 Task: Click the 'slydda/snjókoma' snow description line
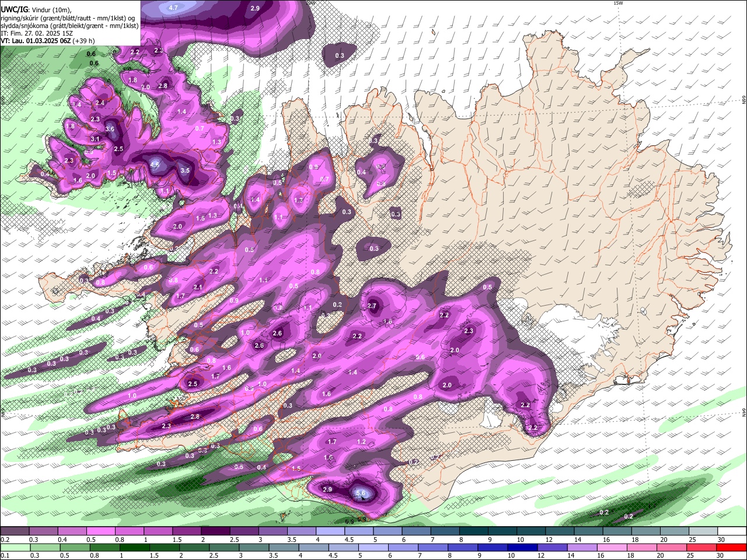click(69, 26)
